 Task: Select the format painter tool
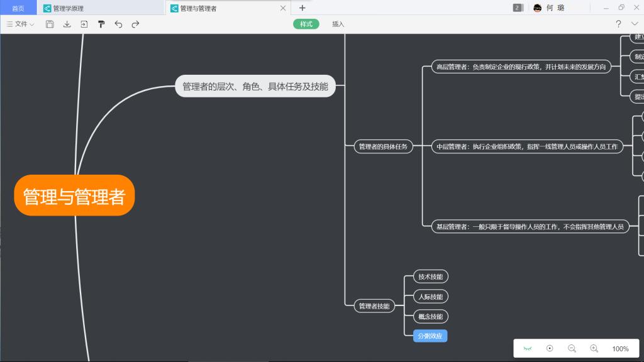[x=101, y=24]
